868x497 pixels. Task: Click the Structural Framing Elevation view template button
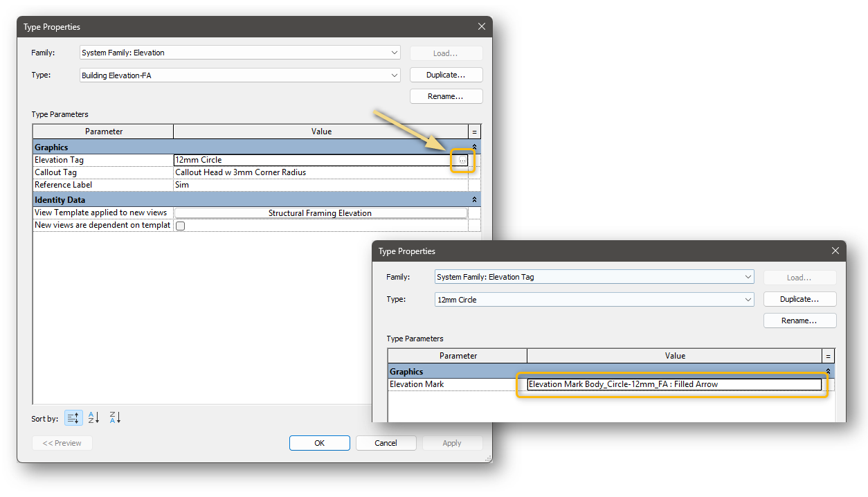click(x=320, y=213)
